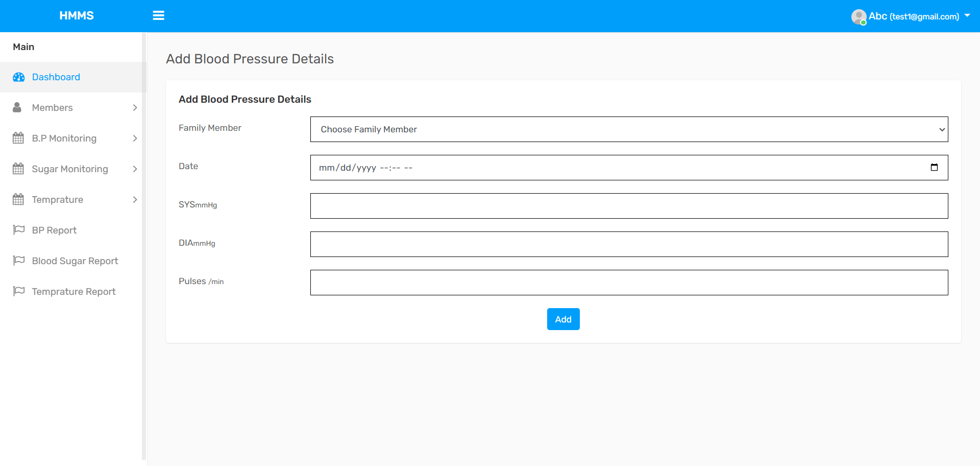The image size is (980, 466).
Task: Open the account dropdown for Abc (test1@gmail.com)
Action: tap(968, 15)
